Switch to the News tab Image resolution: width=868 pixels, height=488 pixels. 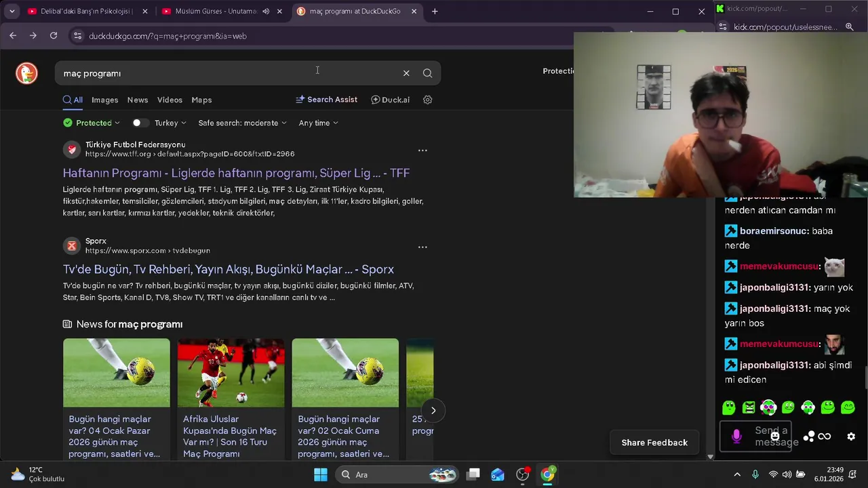click(x=138, y=100)
